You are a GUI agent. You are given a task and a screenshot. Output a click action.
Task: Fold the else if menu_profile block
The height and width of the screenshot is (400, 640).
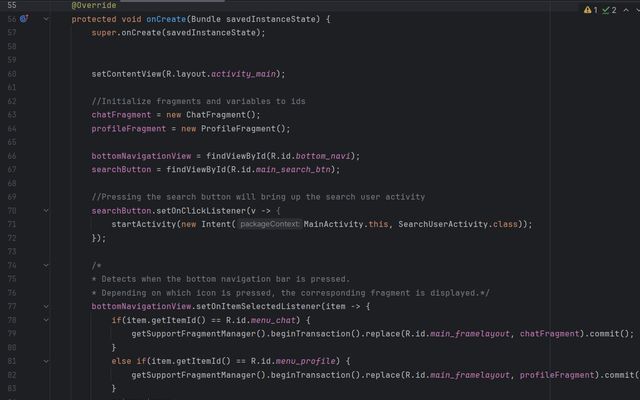click(x=46, y=361)
